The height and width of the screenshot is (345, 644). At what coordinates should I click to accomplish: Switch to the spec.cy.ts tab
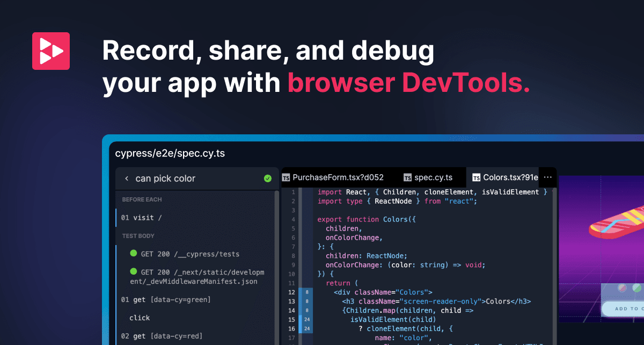coord(433,177)
